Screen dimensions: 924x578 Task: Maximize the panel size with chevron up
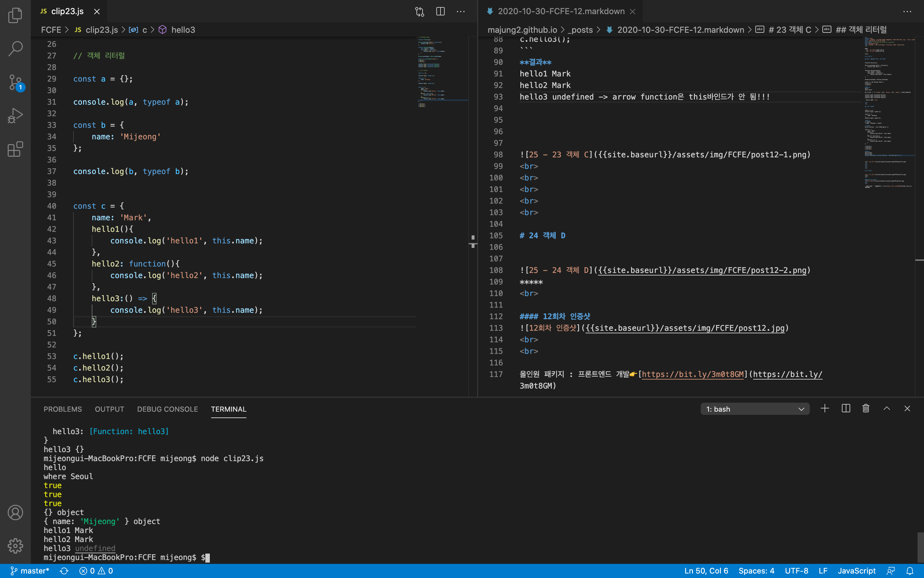(x=886, y=409)
